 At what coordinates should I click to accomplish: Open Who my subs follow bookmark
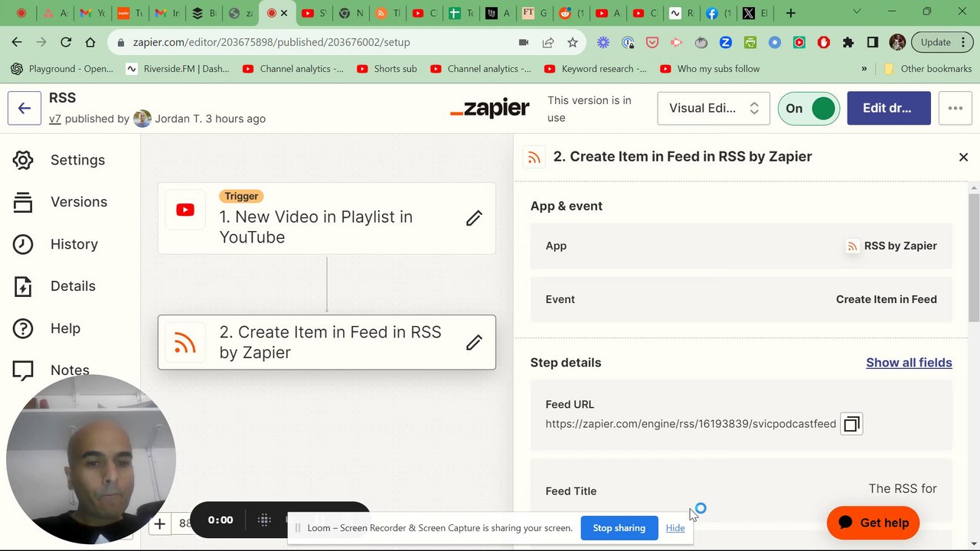(x=709, y=69)
